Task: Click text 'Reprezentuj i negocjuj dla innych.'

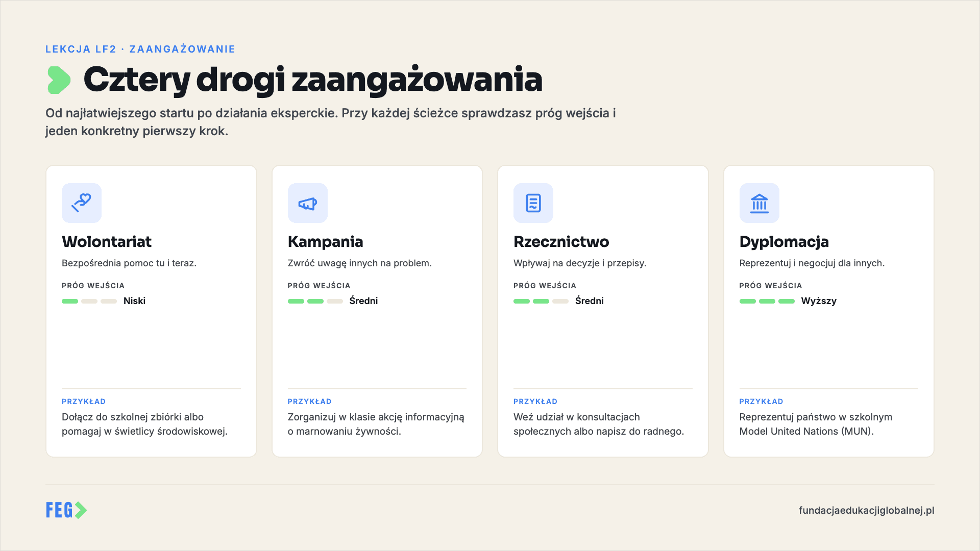Action: [x=812, y=263]
